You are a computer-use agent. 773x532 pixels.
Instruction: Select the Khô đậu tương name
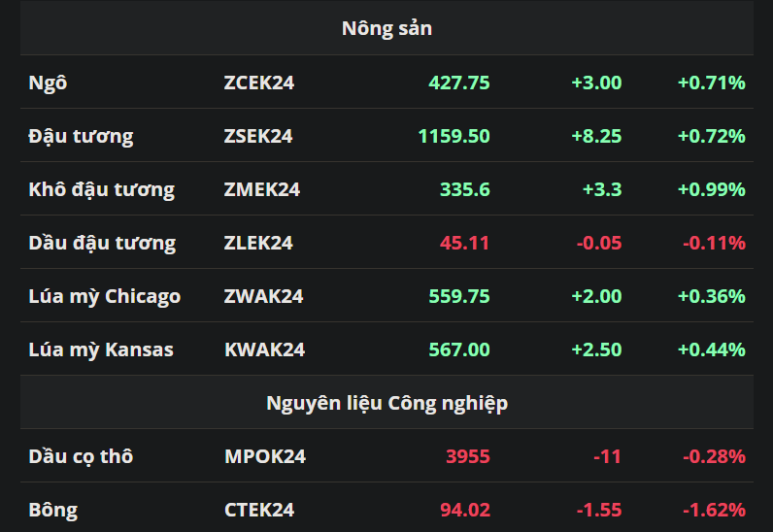pos(102,189)
